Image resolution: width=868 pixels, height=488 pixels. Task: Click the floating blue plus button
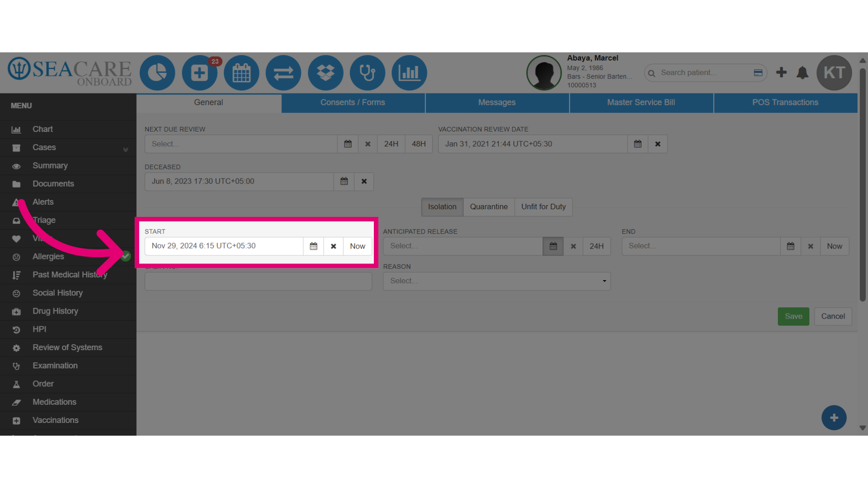834,418
